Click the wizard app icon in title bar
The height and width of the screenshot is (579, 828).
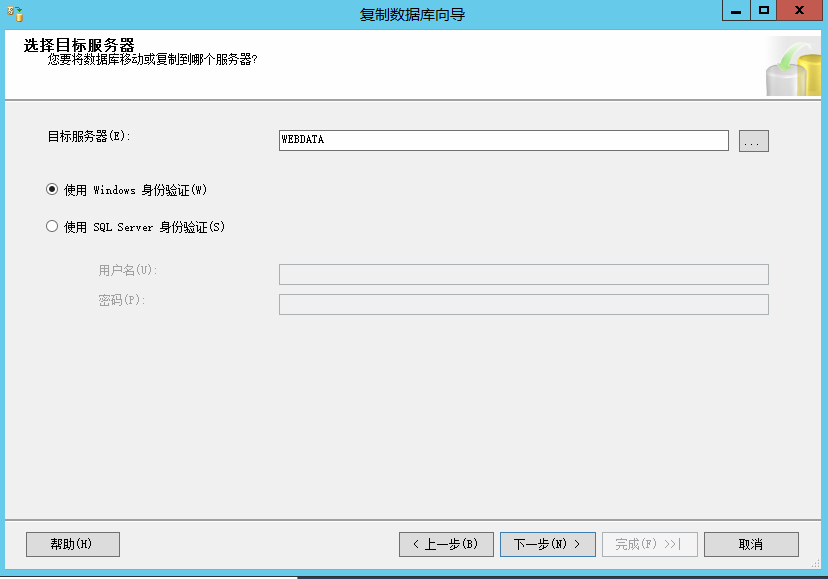coord(15,14)
